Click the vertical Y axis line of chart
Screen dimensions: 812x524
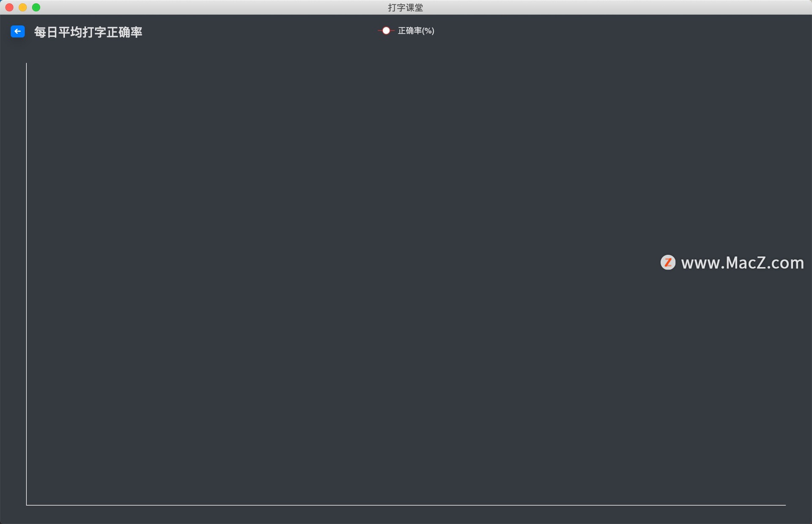[26, 284]
